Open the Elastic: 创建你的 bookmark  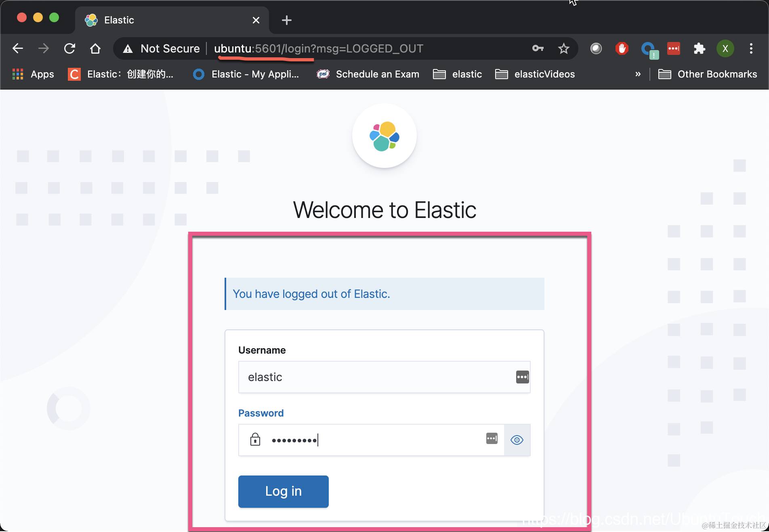121,74
